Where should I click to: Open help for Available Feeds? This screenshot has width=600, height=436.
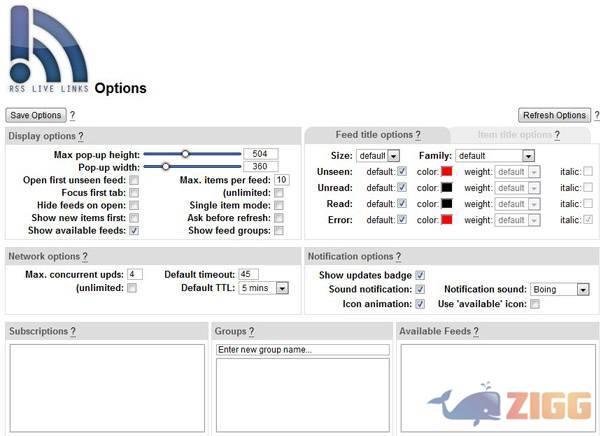click(473, 331)
